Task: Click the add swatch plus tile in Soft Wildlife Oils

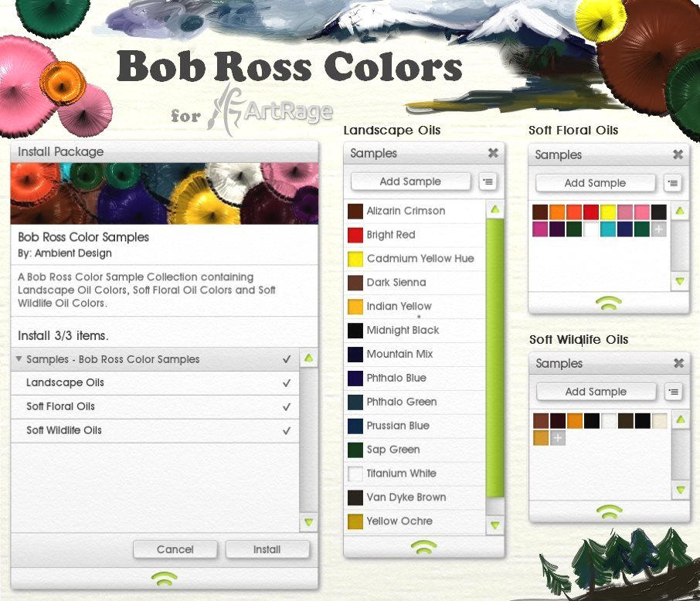Action: [x=558, y=438]
